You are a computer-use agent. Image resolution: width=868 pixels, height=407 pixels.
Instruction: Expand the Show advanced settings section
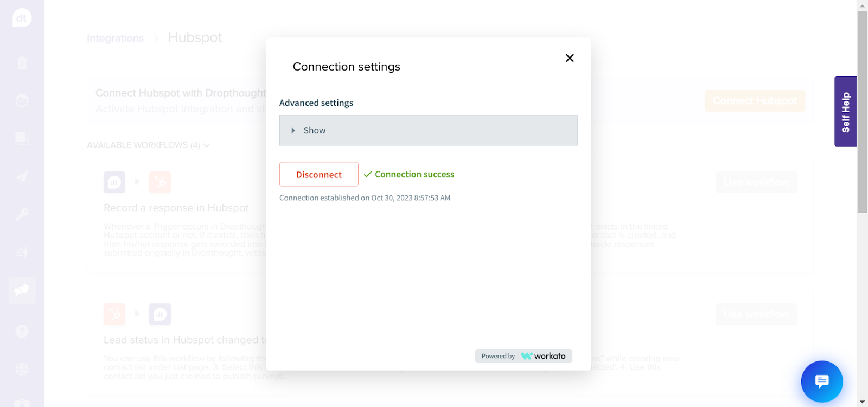point(429,130)
